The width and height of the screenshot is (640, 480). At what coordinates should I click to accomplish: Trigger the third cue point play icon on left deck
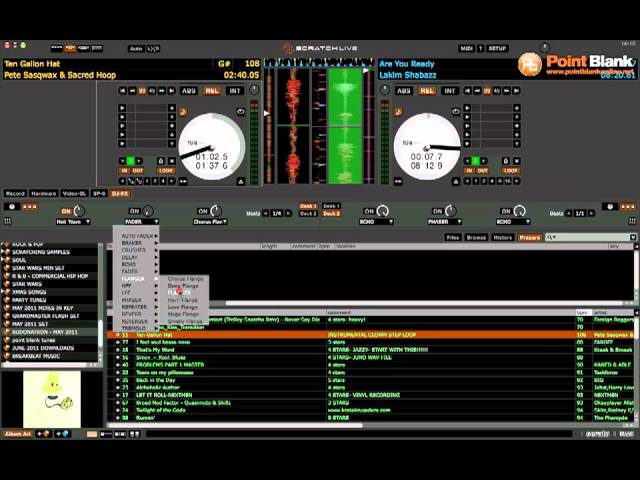point(122,126)
